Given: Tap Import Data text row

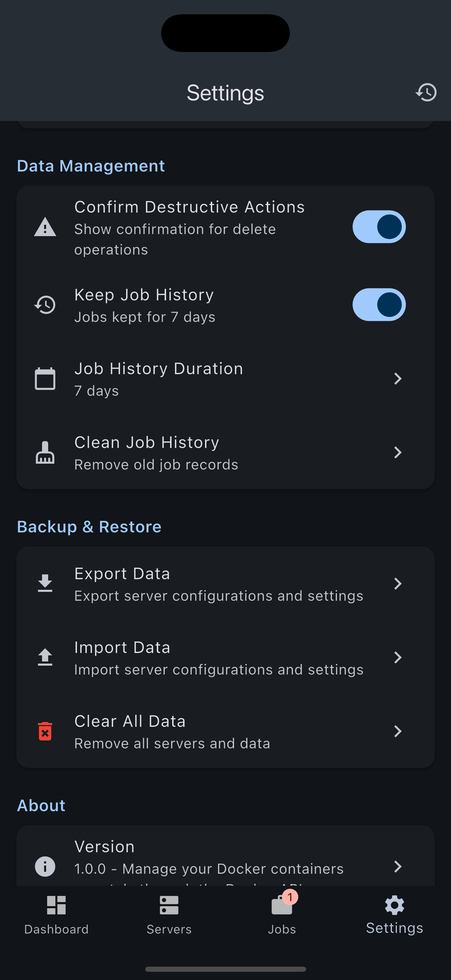Looking at the screenshot, I should [x=218, y=657].
